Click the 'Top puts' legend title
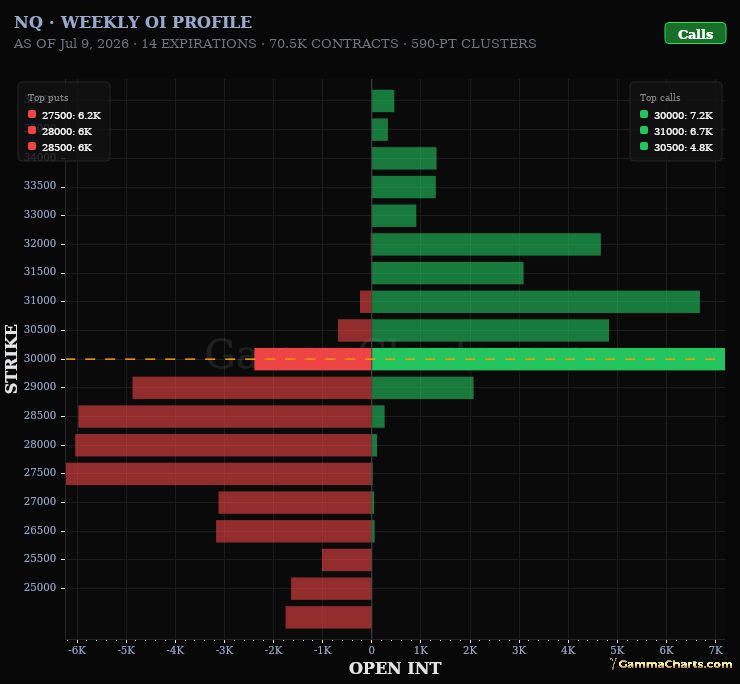 click(x=48, y=98)
